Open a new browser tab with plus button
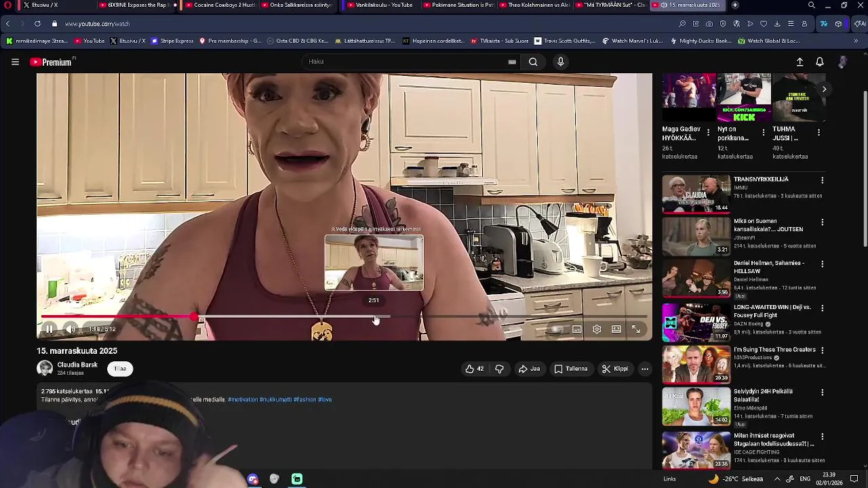Screen dimensions: 868x488 point(734,5)
